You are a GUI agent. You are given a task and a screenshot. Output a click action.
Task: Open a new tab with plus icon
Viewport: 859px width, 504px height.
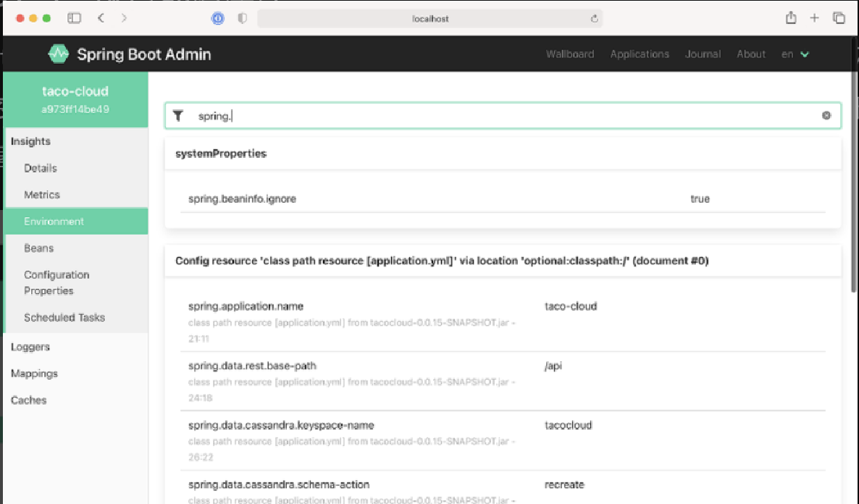coord(815,18)
